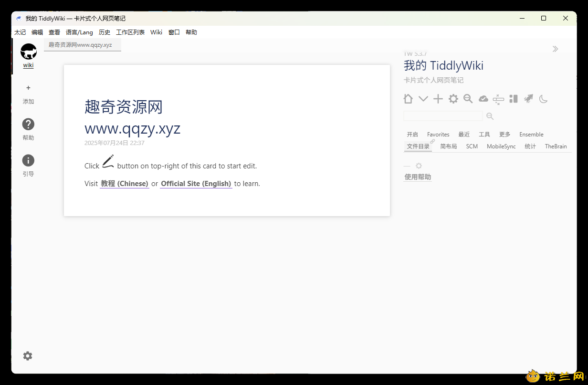The width and height of the screenshot is (588, 385).
Task: Switch to the MobileSync sidebar tab
Action: coord(501,146)
